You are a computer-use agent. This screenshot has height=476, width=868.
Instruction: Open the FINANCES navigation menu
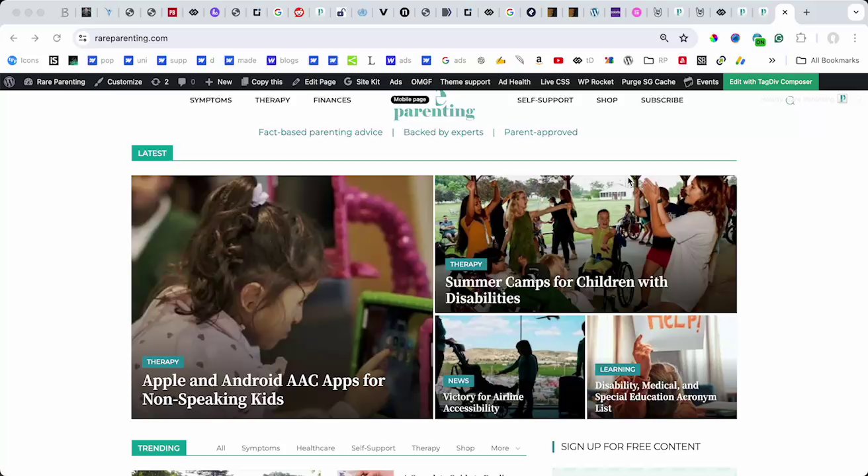pyautogui.click(x=332, y=100)
